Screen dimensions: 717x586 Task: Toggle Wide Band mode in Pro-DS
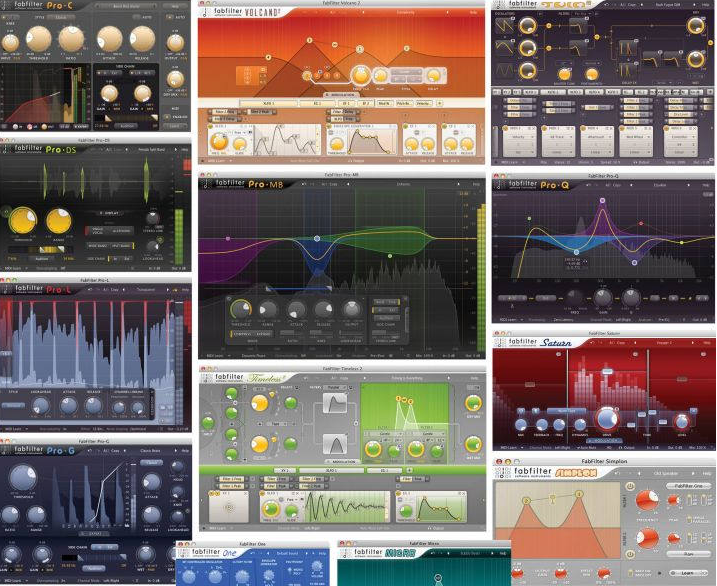tap(97, 246)
